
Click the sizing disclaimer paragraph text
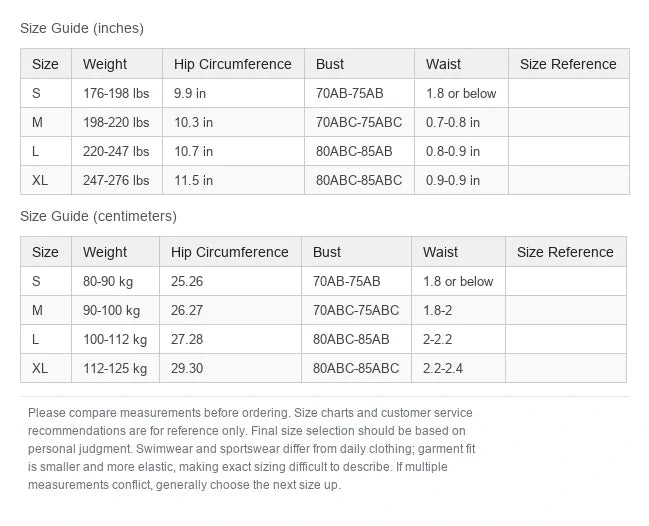pos(252,449)
